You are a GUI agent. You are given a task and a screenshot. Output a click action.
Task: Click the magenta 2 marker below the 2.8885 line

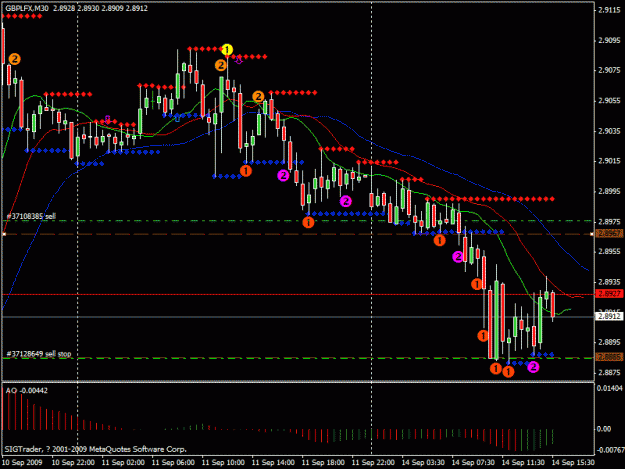click(533, 367)
